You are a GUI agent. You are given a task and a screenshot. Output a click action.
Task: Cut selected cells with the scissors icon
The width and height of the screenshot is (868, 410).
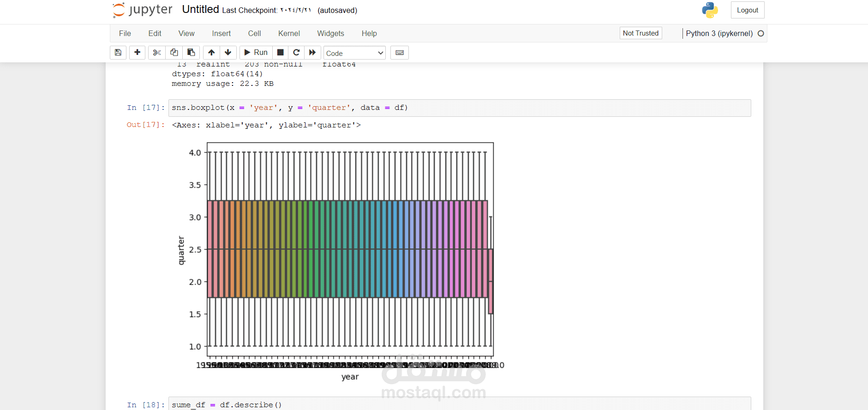click(157, 53)
